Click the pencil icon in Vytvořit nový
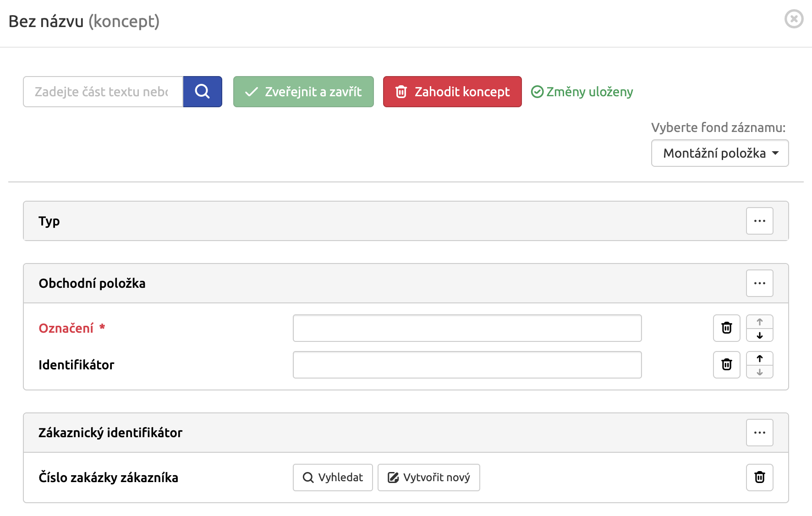Image resolution: width=812 pixels, height=516 pixels. (393, 478)
